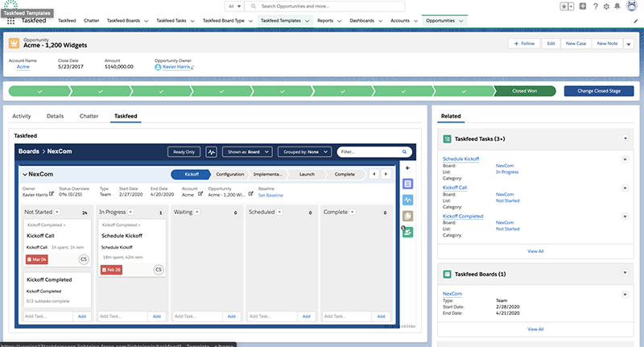This screenshot has width=644, height=347.
Task: Open more actions dropdown next to New Note
Action: (629, 44)
